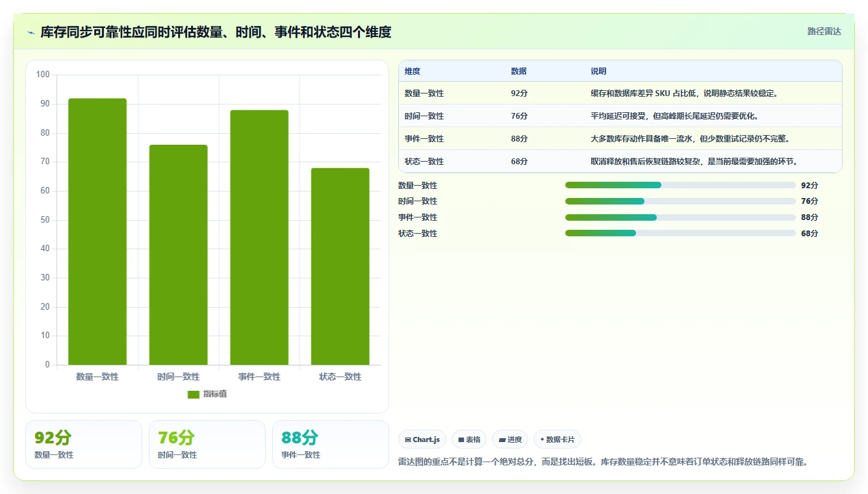Open the 88分 事件一致性 data card
This screenshot has width=868, height=494.
click(x=331, y=444)
